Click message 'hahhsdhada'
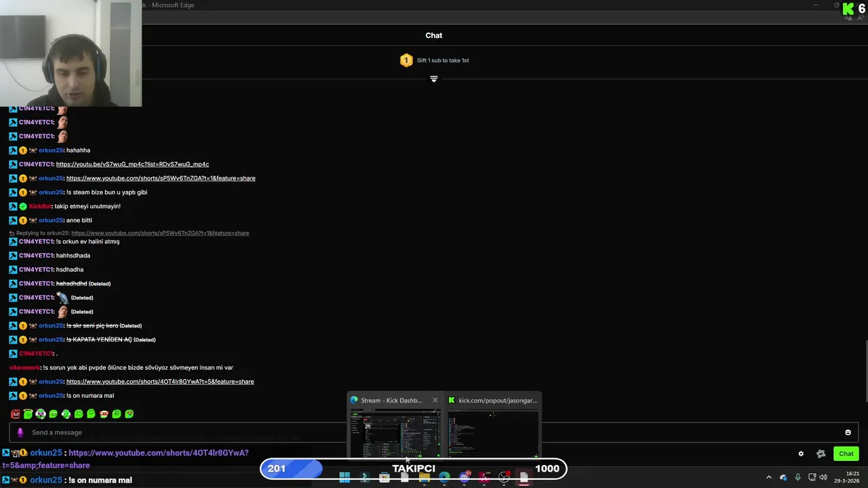The width and height of the screenshot is (868, 488). 73,256
